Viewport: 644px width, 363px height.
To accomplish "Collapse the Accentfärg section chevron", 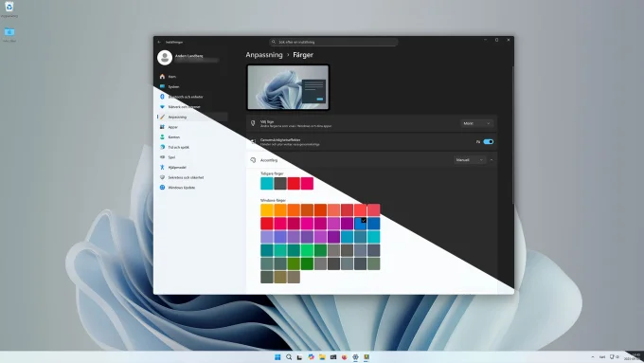I will (x=492, y=160).
